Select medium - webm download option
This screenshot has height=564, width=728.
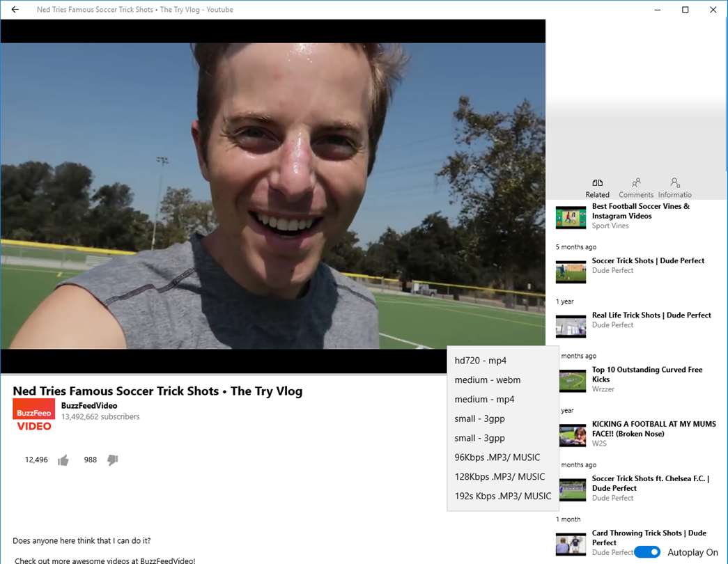pyautogui.click(x=502, y=379)
